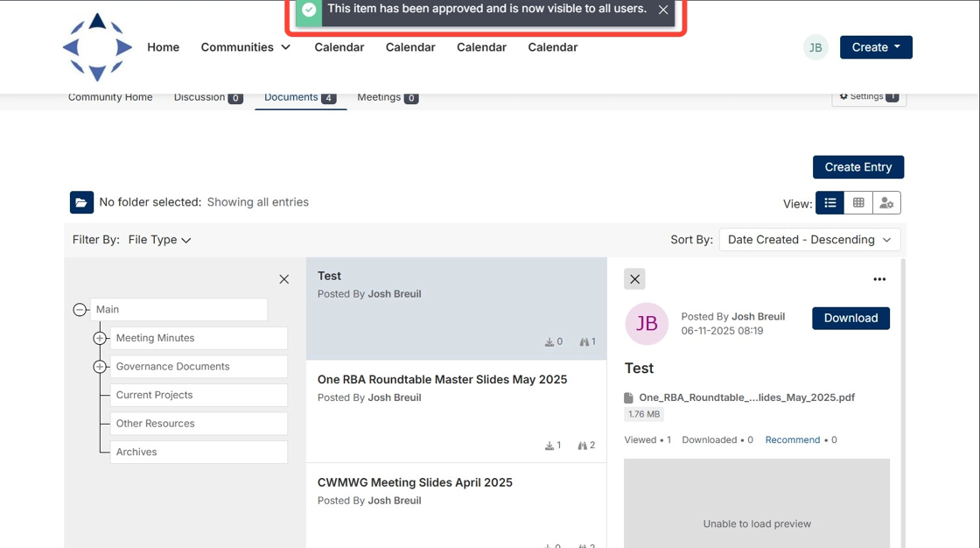Image resolution: width=980 pixels, height=548 pixels.
Task: Open the One_RBA_Roundtable PDF file name
Action: pyautogui.click(x=747, y=397)
